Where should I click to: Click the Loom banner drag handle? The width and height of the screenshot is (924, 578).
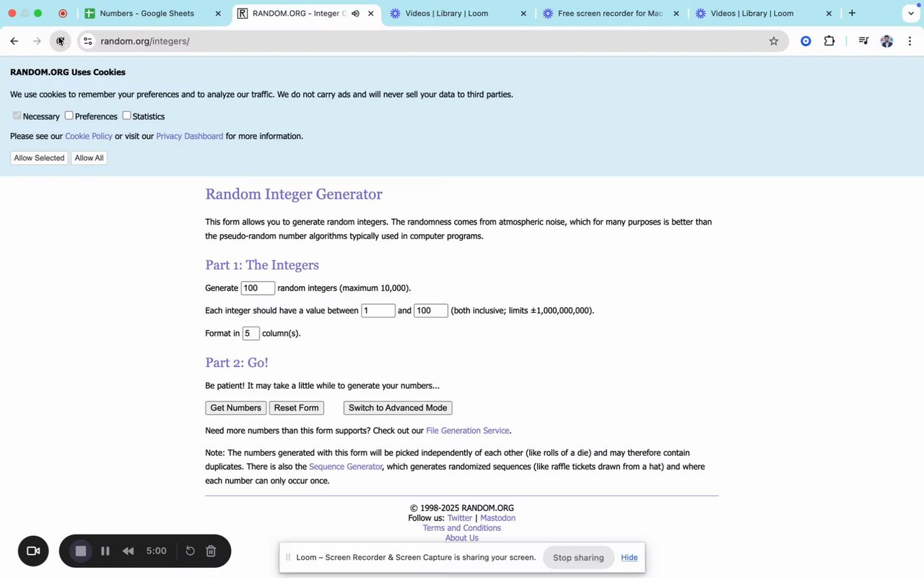click(x=288, y=558)
